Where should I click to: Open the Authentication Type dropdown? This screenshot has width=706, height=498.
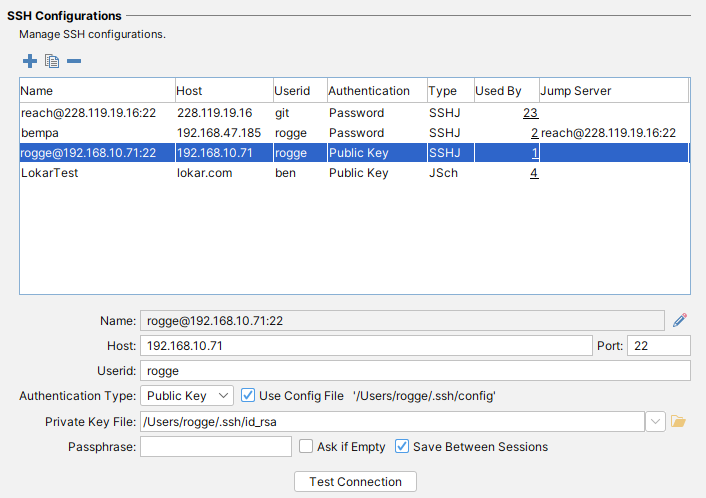187,396
